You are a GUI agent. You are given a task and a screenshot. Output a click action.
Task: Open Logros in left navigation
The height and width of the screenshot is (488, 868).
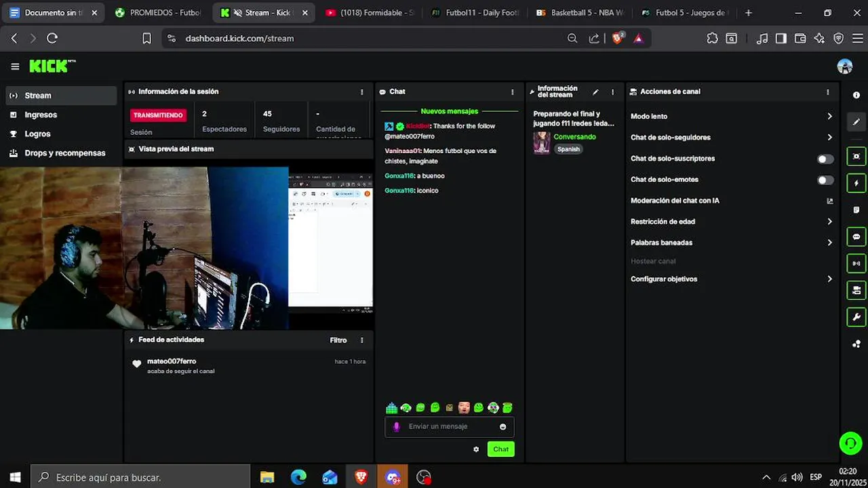tap(61, 134)
